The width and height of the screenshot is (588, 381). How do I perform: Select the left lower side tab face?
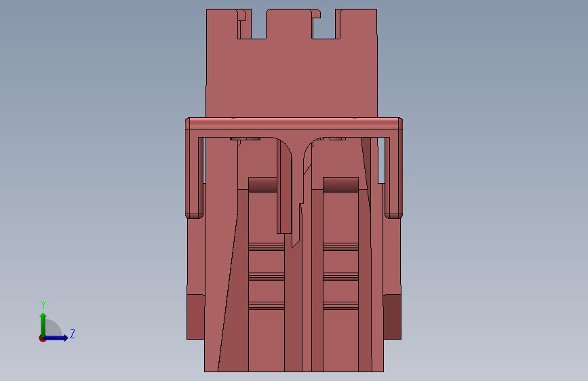[196, 317]
